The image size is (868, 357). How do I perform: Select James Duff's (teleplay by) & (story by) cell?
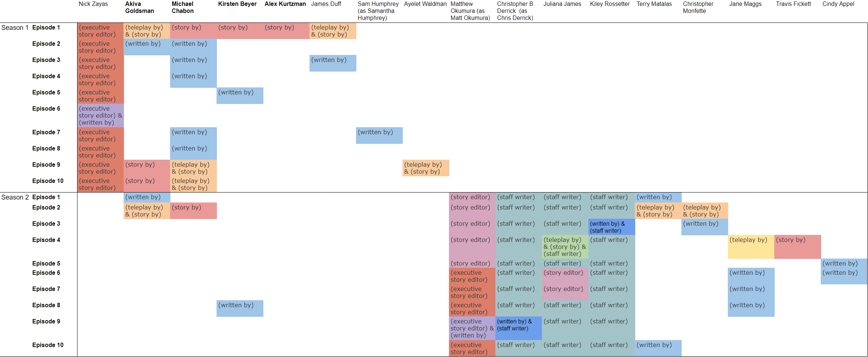pyautogui.click(x=333, y=31)
